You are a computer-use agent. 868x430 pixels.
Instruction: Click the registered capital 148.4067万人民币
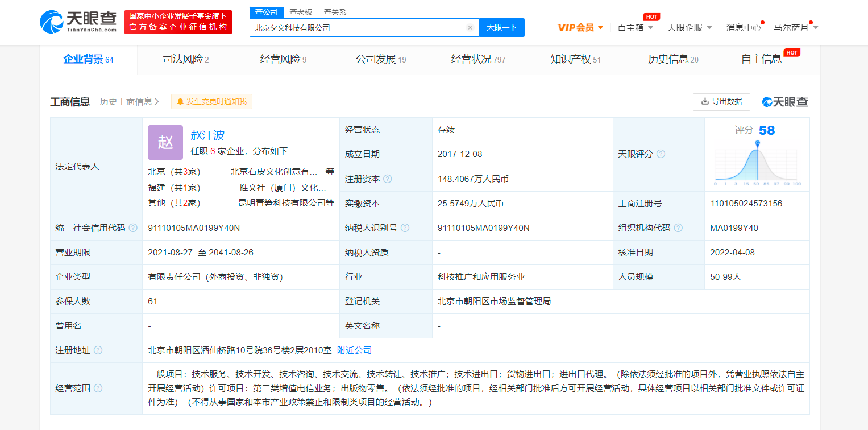pyautogui.click(x=473, y=179)
